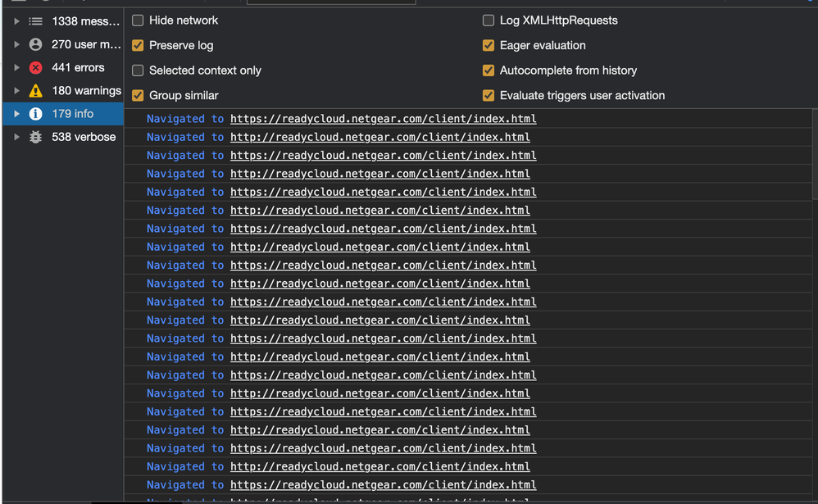818x504 pixels.
Task: Open the topmost http readycloud.netgear.com link
Action: pos(379,137)
